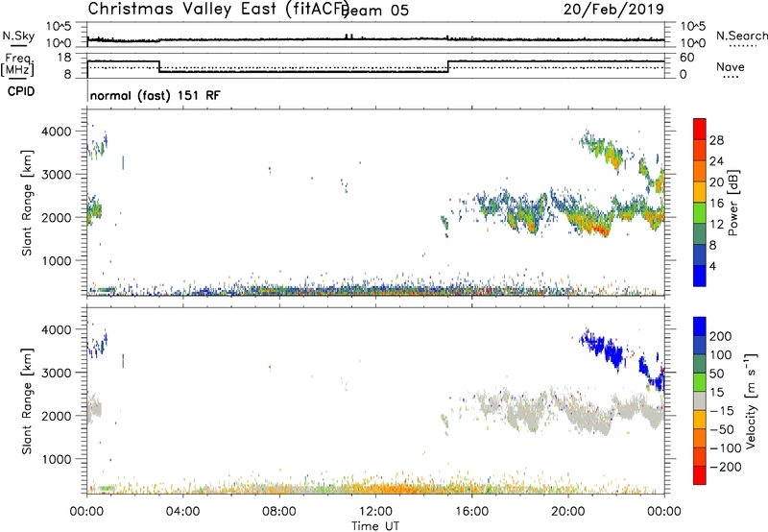The image size is (768, 532).
Task: Click the 'Beam 05' label
Action: [375, 11]
